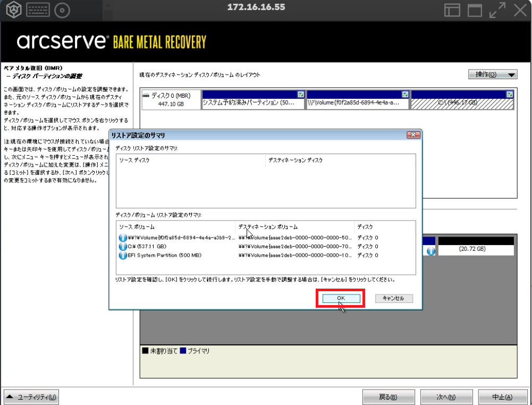Click the virtual media disc icon
Screen dimensions: 532x405
[x=63, y=10]
